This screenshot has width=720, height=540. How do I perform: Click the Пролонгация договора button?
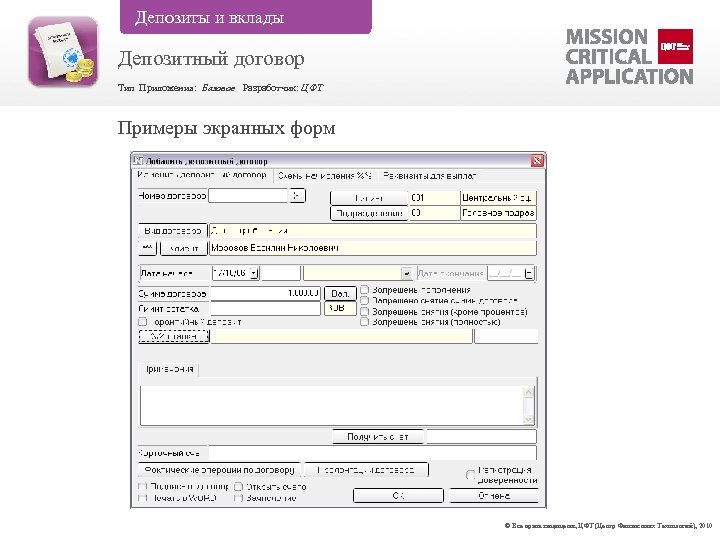click(x=366, y=470)
